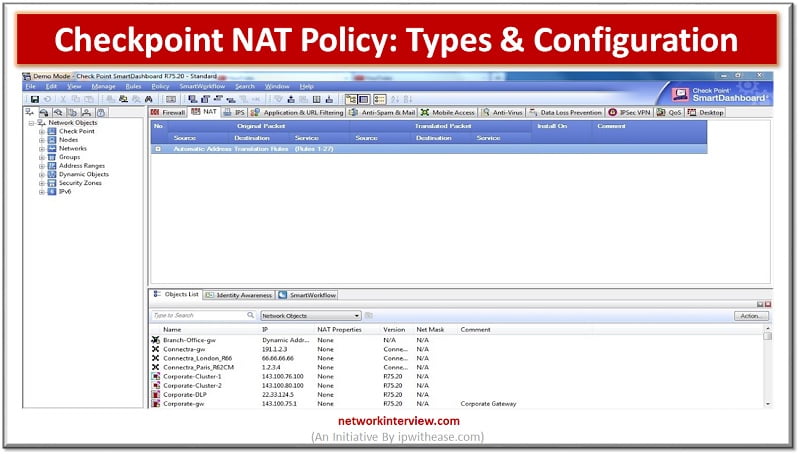Click the Branch-Office-gw gateway icon
Viewport: 800px width, 455px height.
tap(156, 340)
